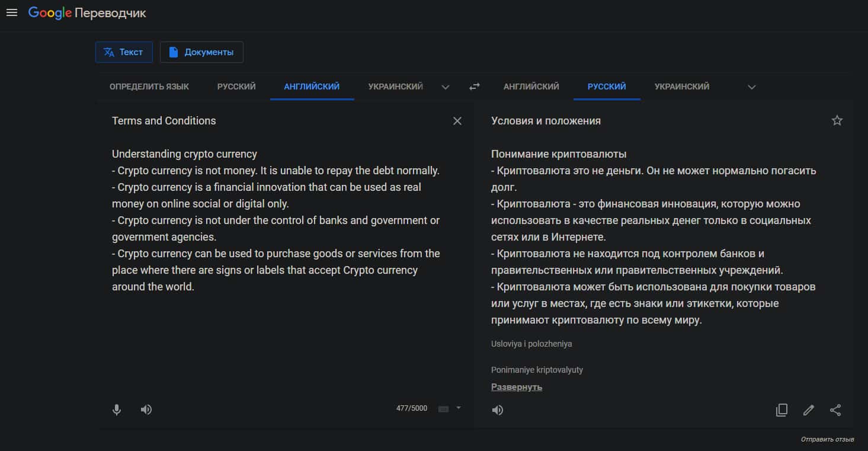Select Украинский as target language
868x451 pixels.
(681, 87)
